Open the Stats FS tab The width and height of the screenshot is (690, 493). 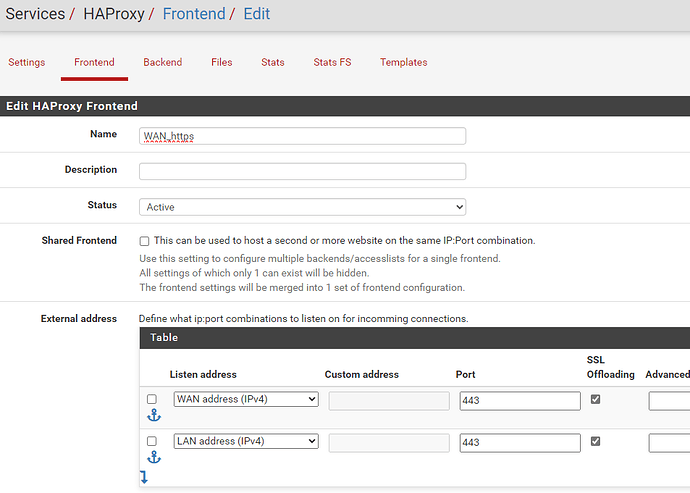coord(332,62)
